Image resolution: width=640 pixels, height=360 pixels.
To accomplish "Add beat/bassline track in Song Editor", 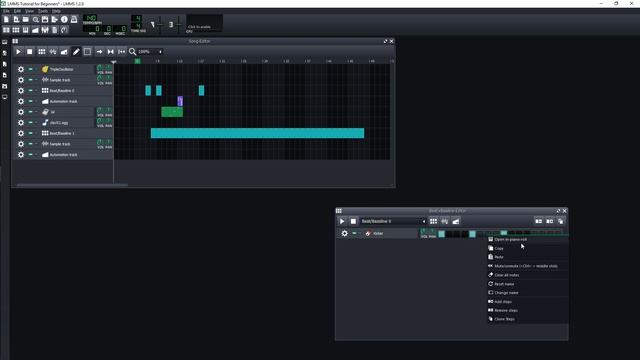I will click(42, 52).
